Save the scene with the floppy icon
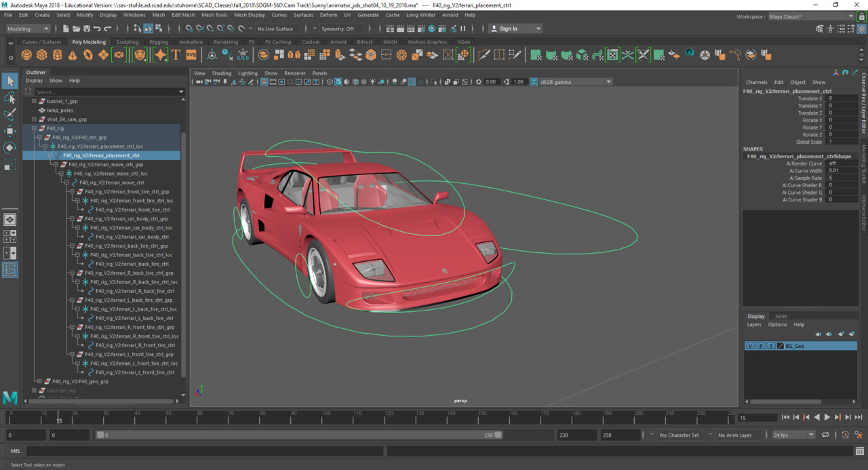This screenshot has width=868, height=470. [x=87, y=28]
